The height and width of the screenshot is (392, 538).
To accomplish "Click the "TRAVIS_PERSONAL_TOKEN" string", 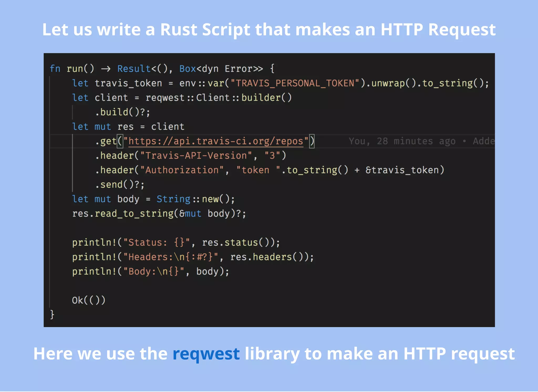I will coord(295,83).
